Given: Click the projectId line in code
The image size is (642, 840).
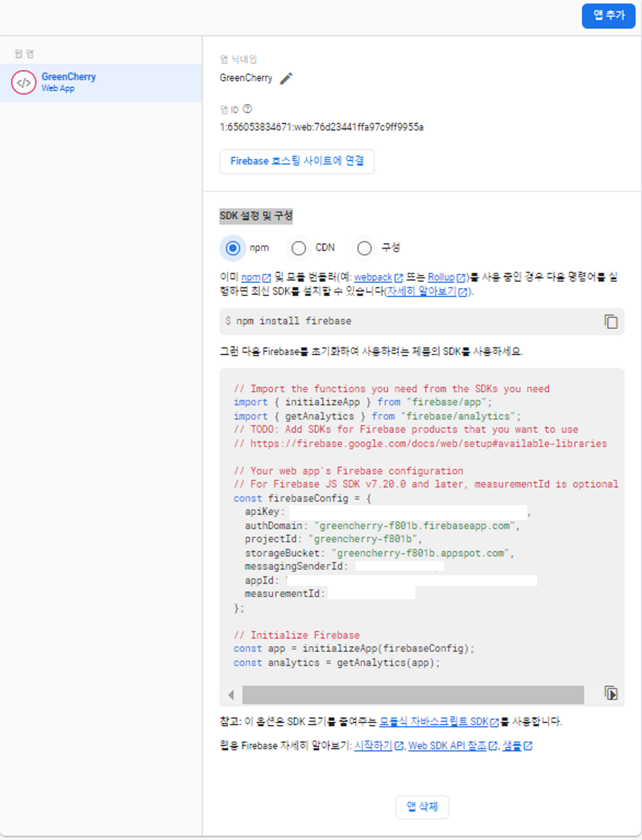Looking at the screenshot, I should coord(333,539).
